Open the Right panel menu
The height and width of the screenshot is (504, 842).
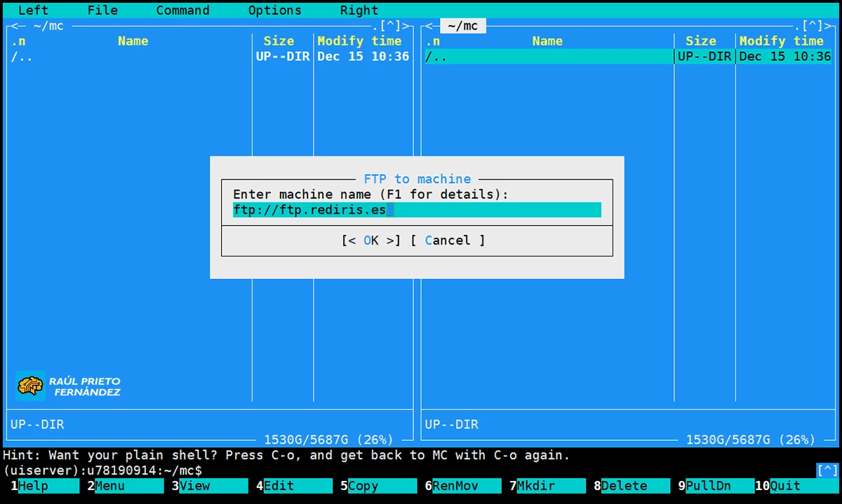359,10
